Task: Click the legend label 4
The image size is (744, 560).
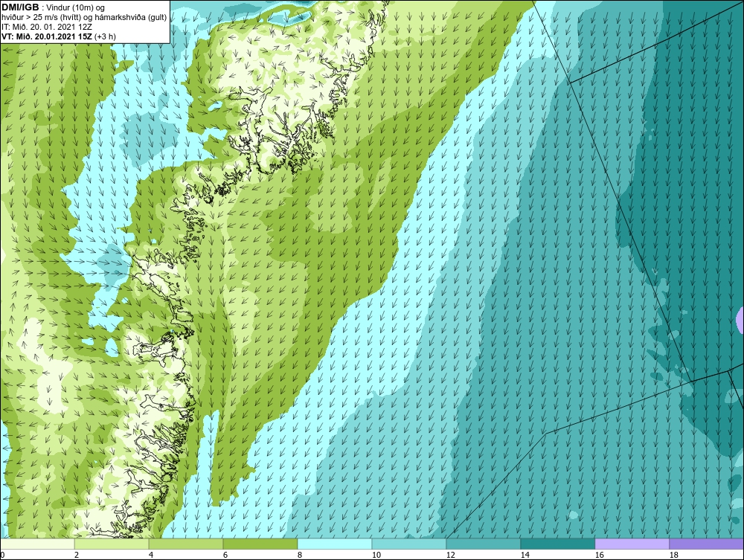Action: click(151, 555)
